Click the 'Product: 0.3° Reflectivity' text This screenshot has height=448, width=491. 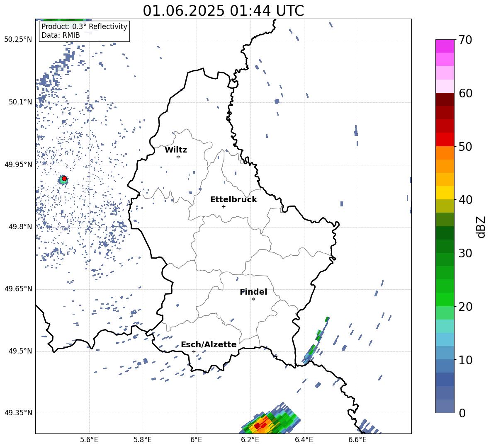tap(84, 26)
